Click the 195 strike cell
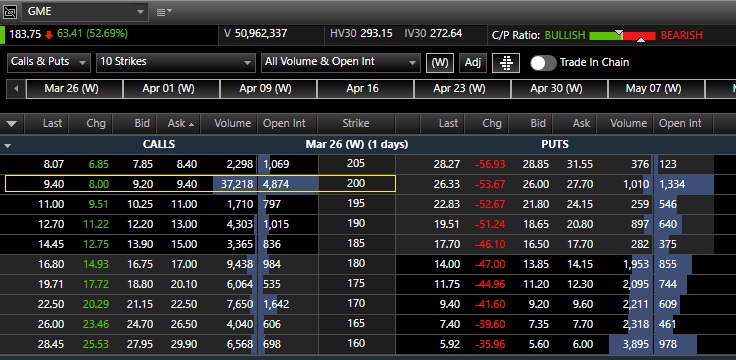 tap(356, 203)
